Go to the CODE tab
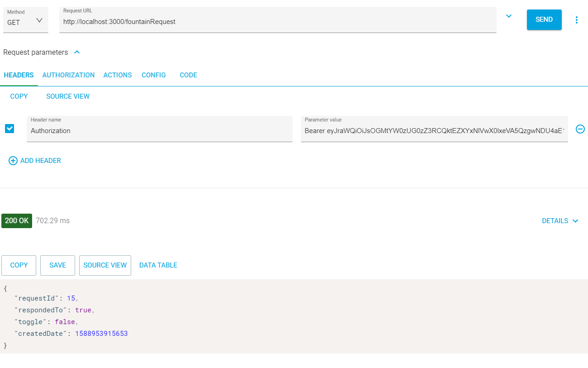 pyautogui.click(x=188, y=75)
